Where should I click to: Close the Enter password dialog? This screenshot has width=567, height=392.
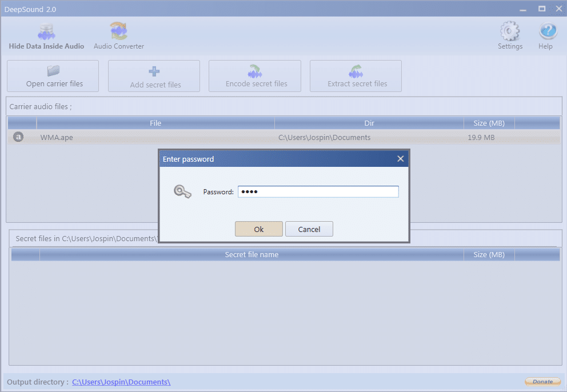[x=400, y=158]
